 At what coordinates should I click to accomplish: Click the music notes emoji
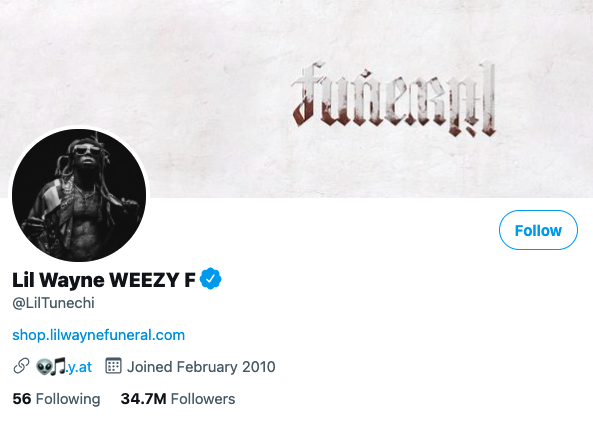coord(59,366)
